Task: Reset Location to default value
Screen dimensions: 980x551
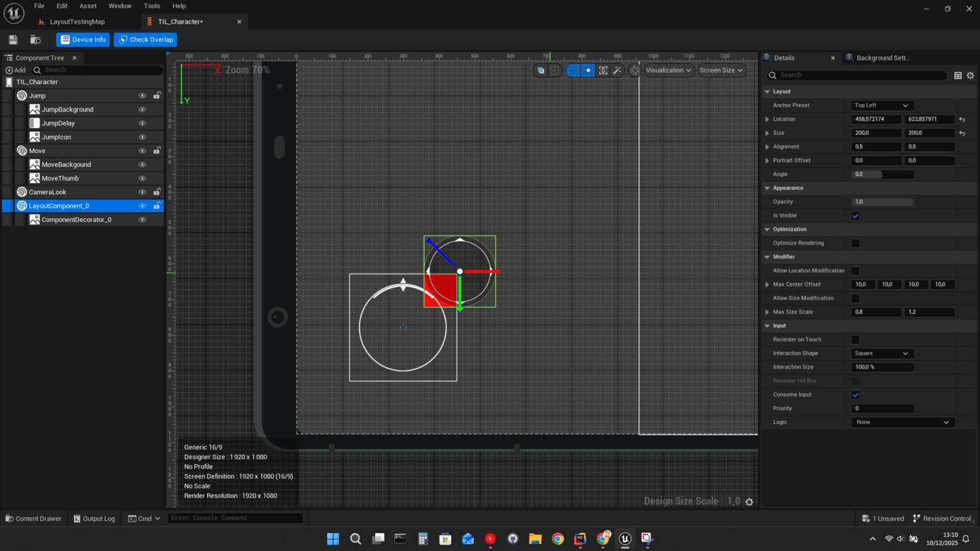Action: 962,119
